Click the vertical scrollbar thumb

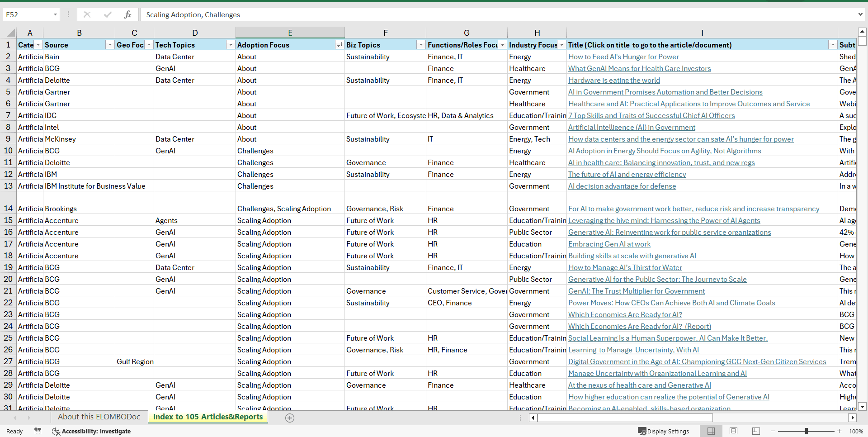(862, 41)
